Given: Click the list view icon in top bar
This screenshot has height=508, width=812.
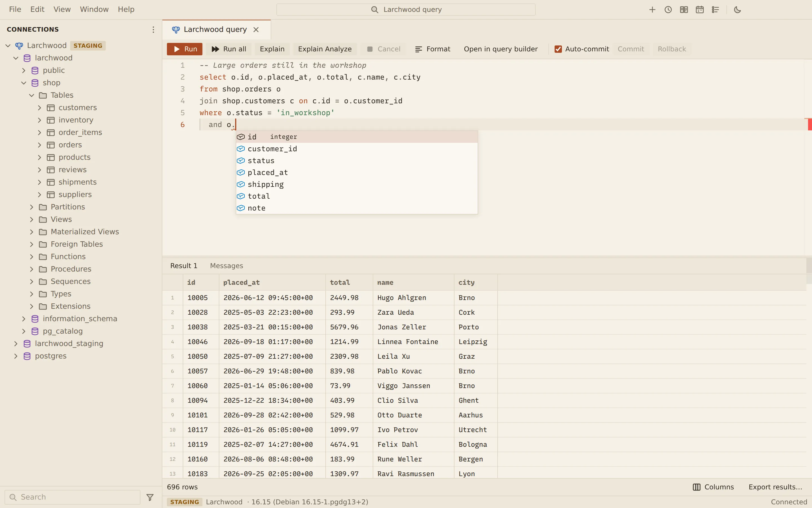Looking at the screenshot, I should pyautogui.click(x=715, y=10).
